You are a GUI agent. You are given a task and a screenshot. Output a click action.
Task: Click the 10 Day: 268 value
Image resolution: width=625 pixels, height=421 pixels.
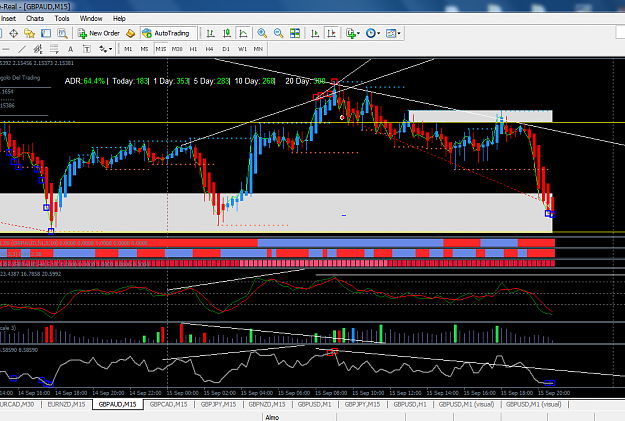(x=254, y=81)
